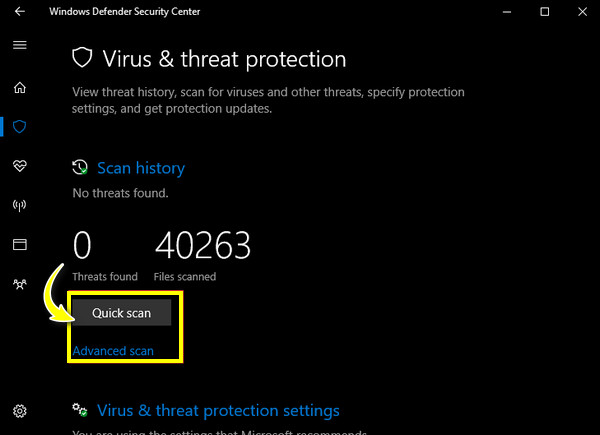Click the Scan history clock icon

click(80, 168)
